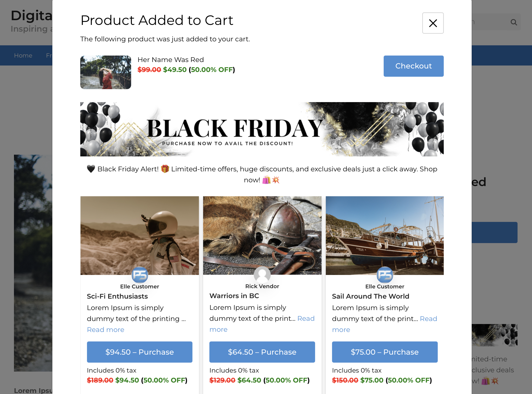Open the Sail Around The World title link
532x394 pixels.
click(370, 296)
